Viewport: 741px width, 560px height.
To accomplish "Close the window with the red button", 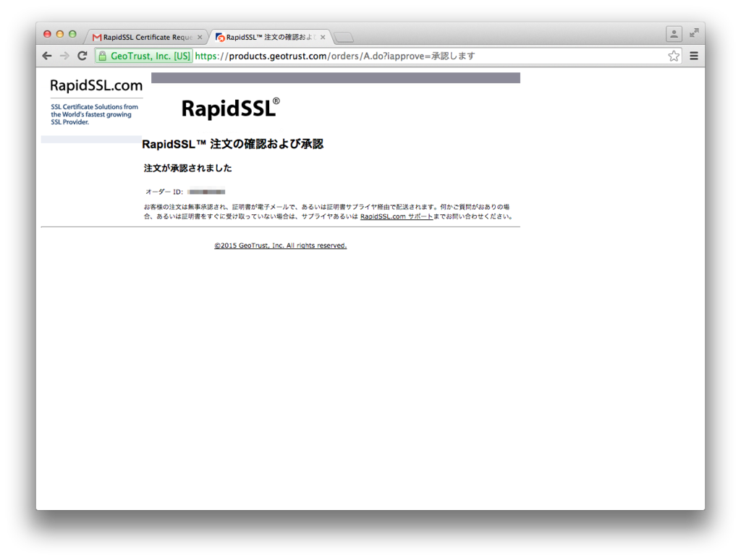I will pyautogui.click(x=47, y=34).
